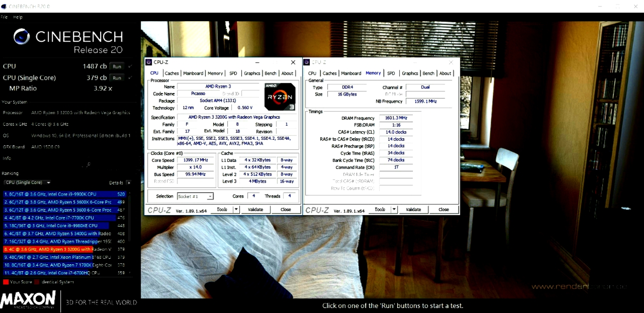644x313 pixels.
Task: Switch to About tab in left CPU-Z
Action: click(x=287, y=73)
